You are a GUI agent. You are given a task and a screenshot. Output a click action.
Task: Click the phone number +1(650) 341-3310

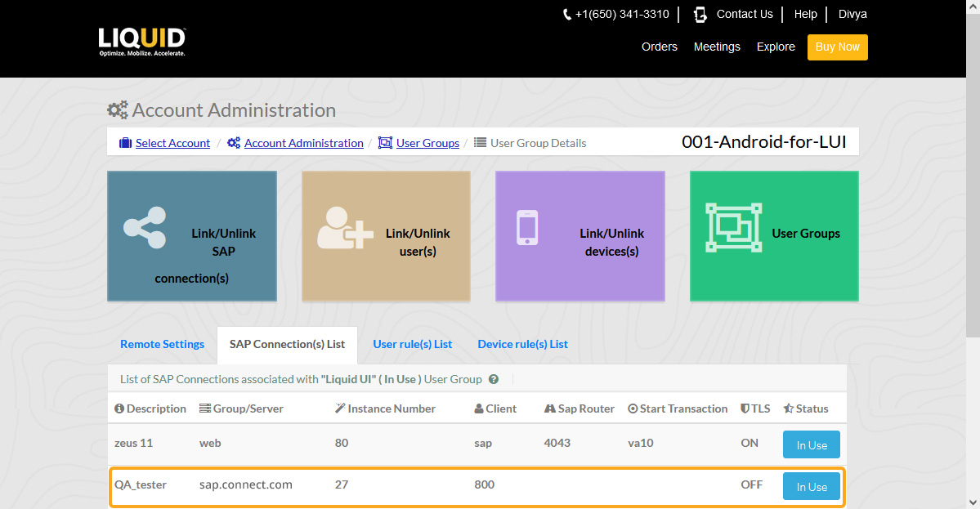coord(622,15)
